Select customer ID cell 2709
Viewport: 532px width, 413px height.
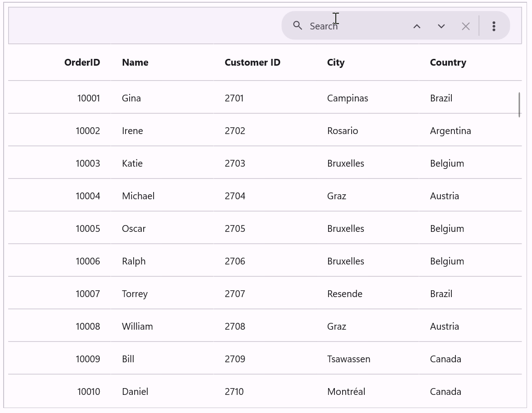[x=235, y=359]
